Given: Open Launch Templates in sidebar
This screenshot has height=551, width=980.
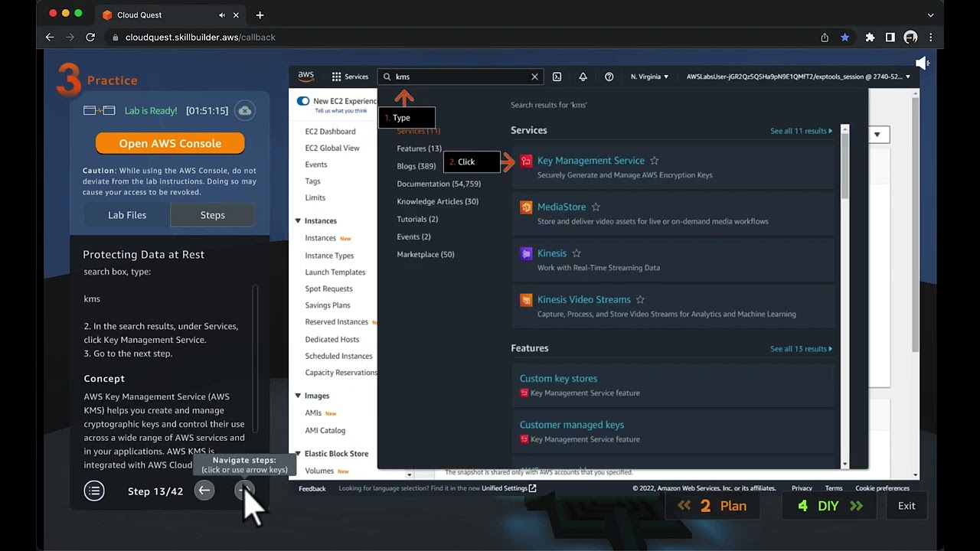Looking at the screenshot, I should (x=335, y=272).
